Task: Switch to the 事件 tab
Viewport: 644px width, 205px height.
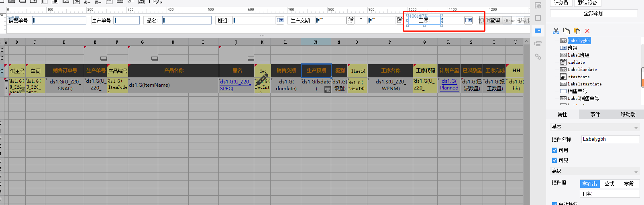Action: coord(595,114)
